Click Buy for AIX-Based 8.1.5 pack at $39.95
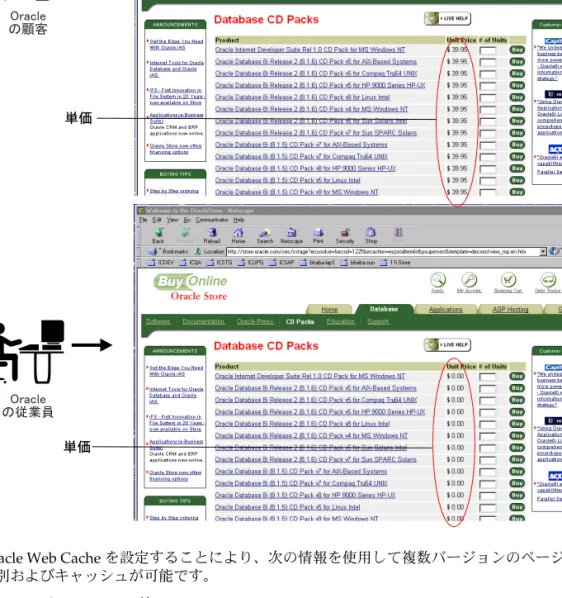562x598 pixels. (517, 145)
